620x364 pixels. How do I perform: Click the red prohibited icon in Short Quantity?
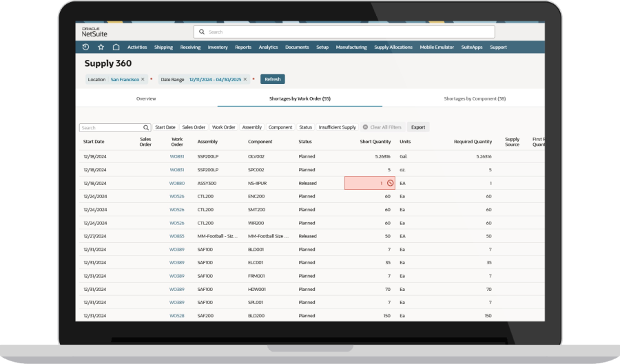389,183
